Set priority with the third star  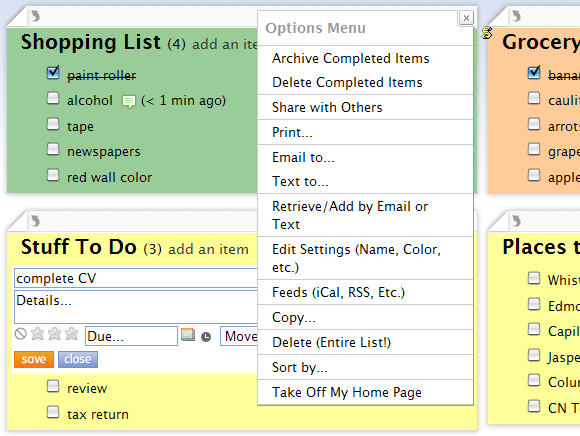coord(71,334)
